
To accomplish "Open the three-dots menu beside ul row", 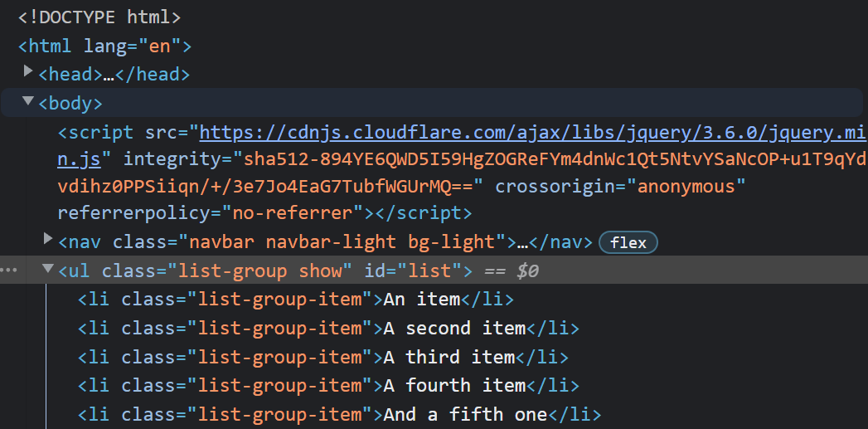I will 8,271.
